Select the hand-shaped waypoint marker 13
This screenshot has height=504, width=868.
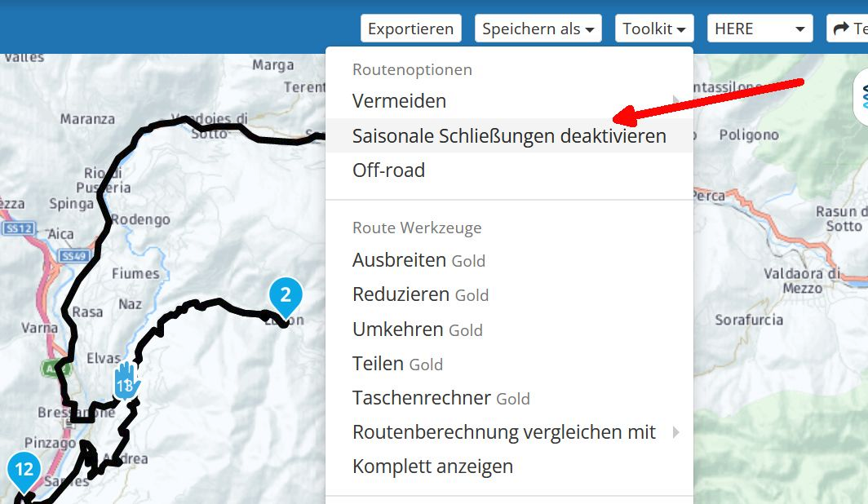(x=126, y=381)
